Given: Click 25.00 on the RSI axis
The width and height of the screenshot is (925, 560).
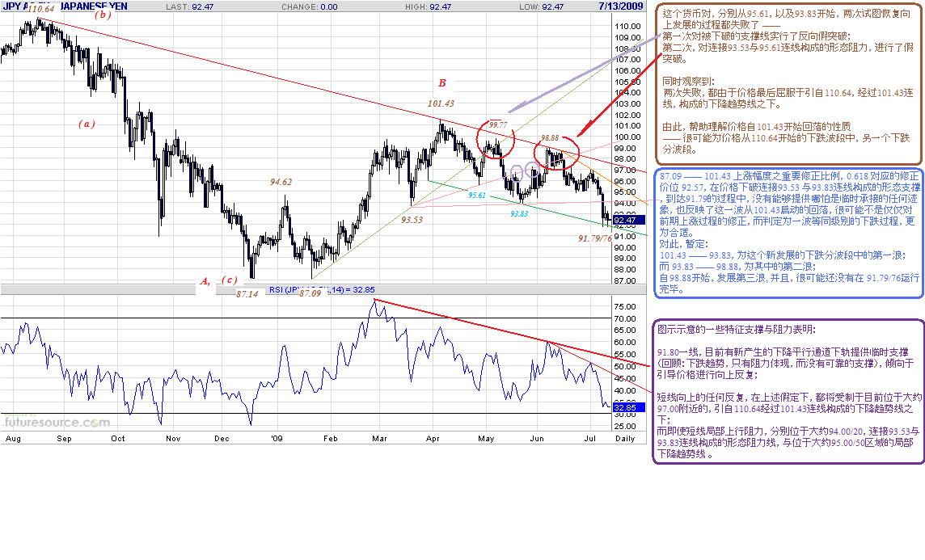Looking at the screenshot, I should point(625,426).
